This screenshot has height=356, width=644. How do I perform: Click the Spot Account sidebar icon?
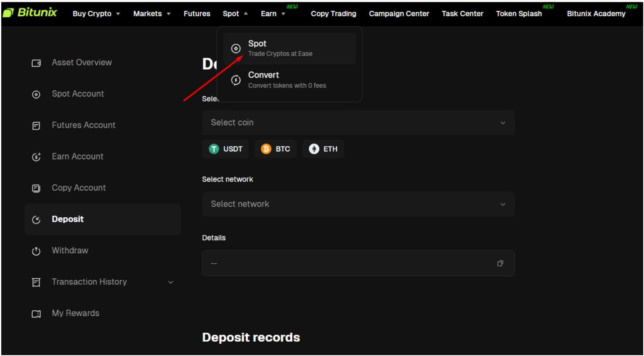click(x=36, y=95)
